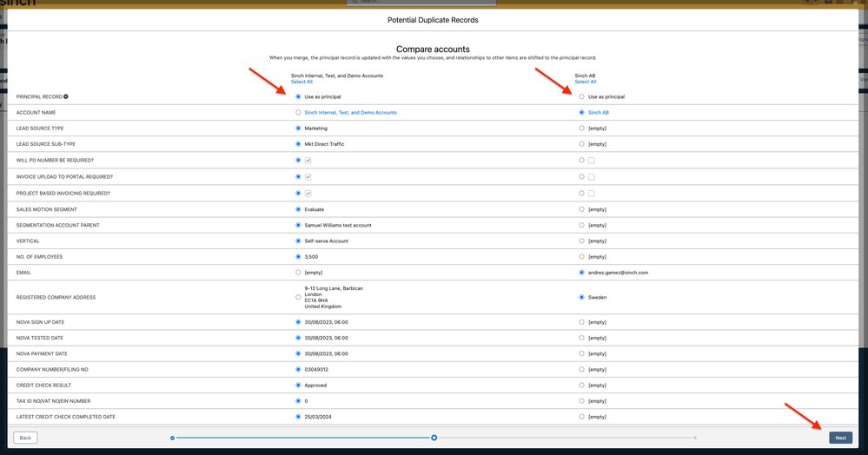The height and width of the screenshot is (455, 868).
Task: Click the current step marker on progress bar
Action: 434,438
